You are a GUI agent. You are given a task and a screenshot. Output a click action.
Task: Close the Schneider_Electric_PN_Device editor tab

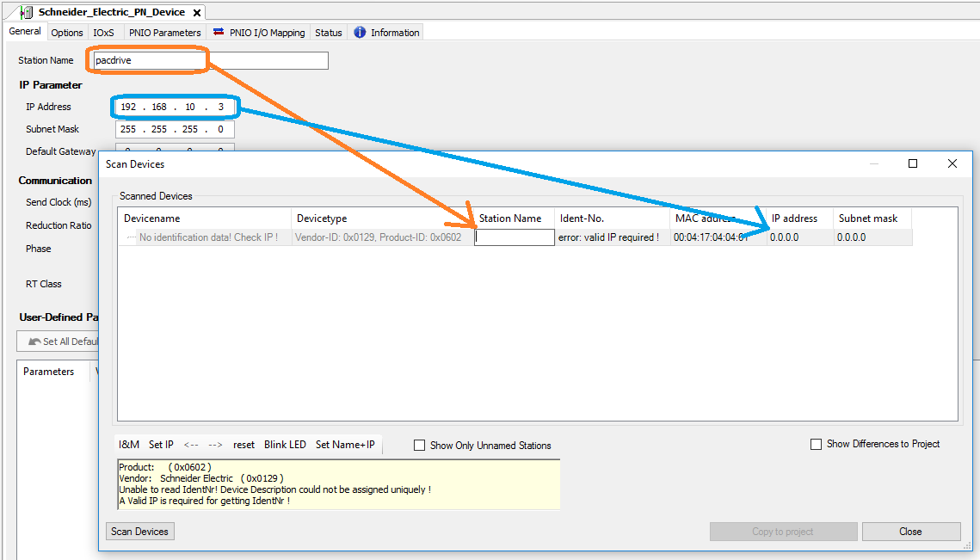(197, 13)
